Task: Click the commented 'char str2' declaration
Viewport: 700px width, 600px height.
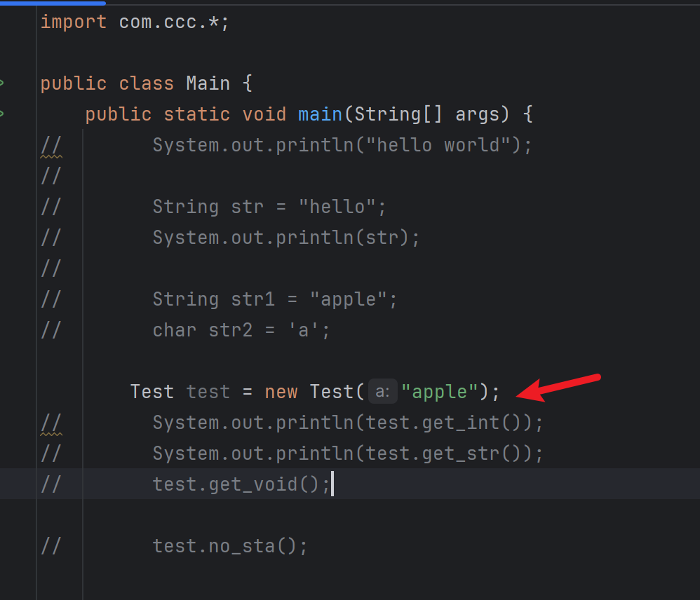Action: pyautogui.click(x=241, y=330)
